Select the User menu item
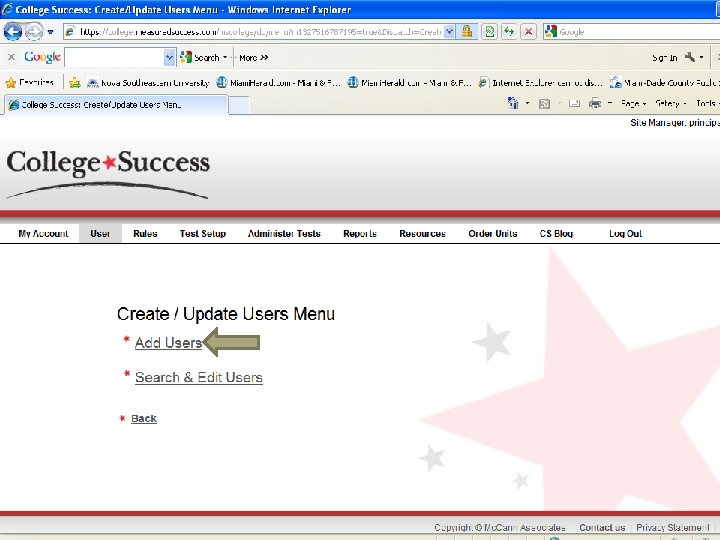The image size is (720, 540). pos(100,233)
